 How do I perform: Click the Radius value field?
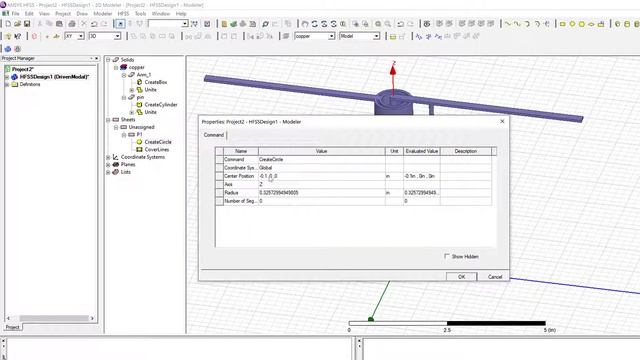pos(322,193)
